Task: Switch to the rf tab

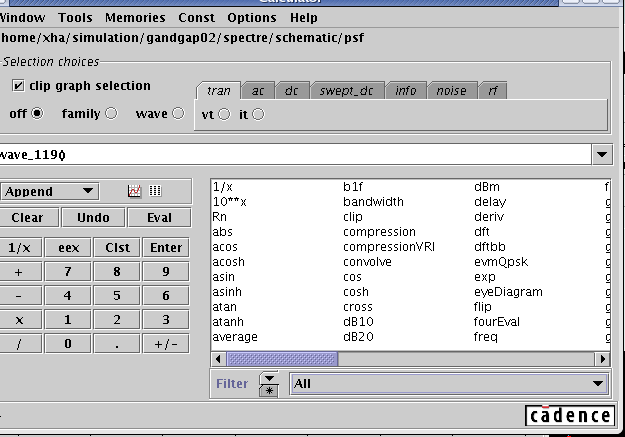Action: (x=493, y=91)
